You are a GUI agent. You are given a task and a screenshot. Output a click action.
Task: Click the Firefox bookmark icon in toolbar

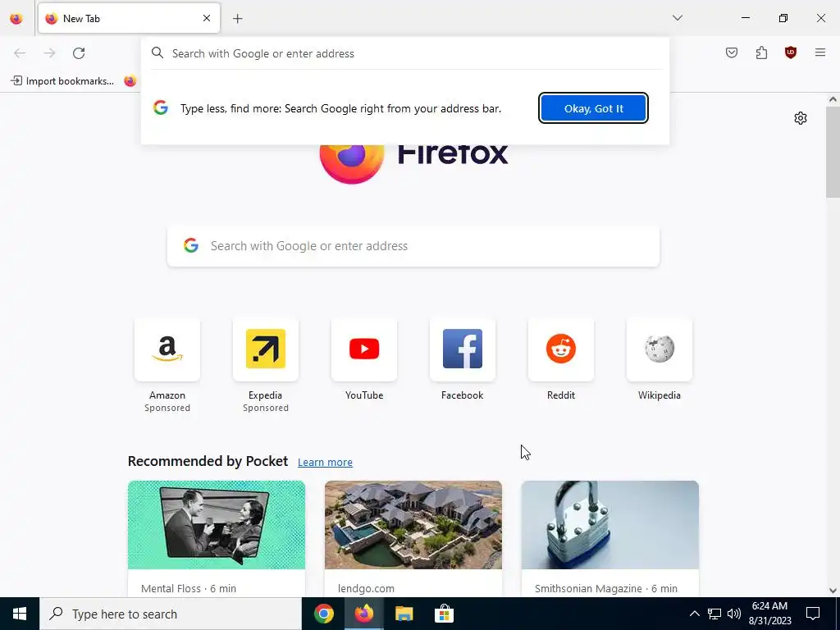click(x=130, y=81)
